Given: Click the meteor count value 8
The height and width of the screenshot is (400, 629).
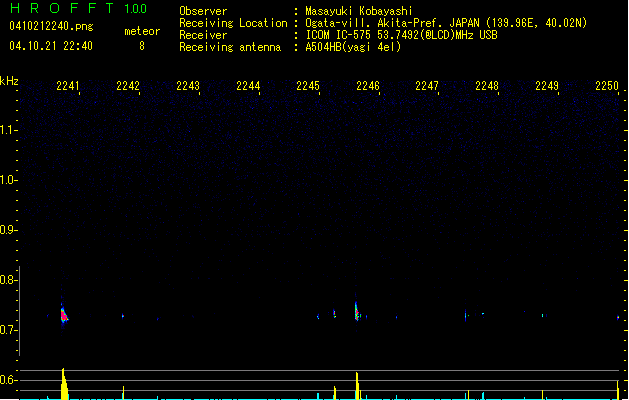Looking at the screenshot, I should pos(142,46).
